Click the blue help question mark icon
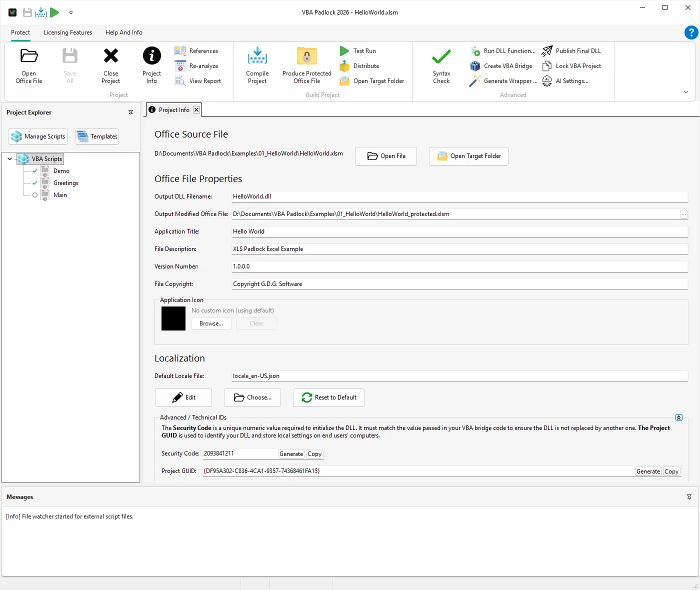Screen dimensions: 700x590 coord(691,32)
